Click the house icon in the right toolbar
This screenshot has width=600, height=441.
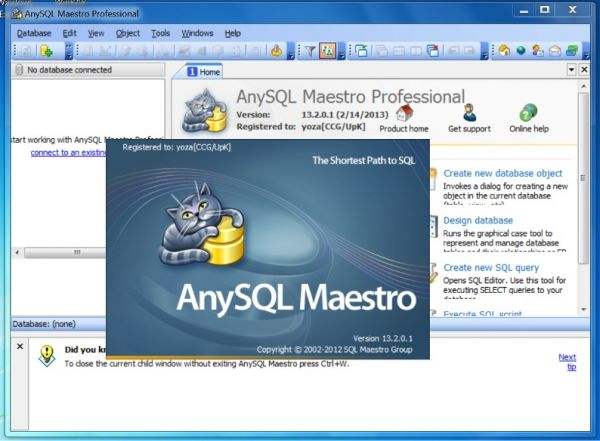(505, 51)
